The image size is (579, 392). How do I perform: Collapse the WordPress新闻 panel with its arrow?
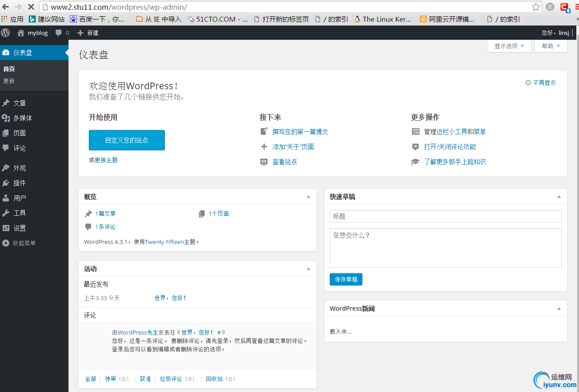point(559,308)
